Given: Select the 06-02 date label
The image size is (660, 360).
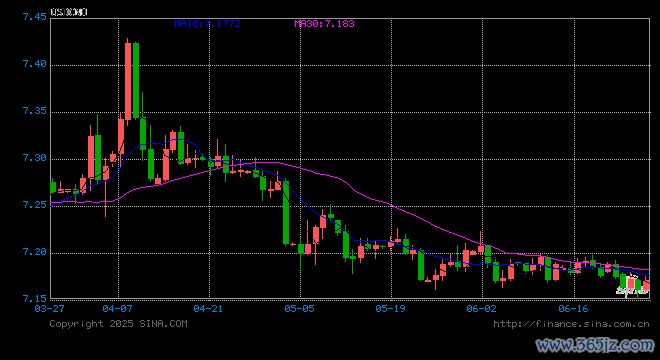Looking at the screenshot, I should click(482, 309).
